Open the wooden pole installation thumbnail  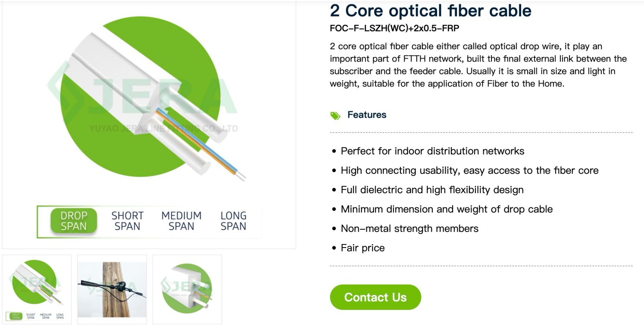[112, 289]
